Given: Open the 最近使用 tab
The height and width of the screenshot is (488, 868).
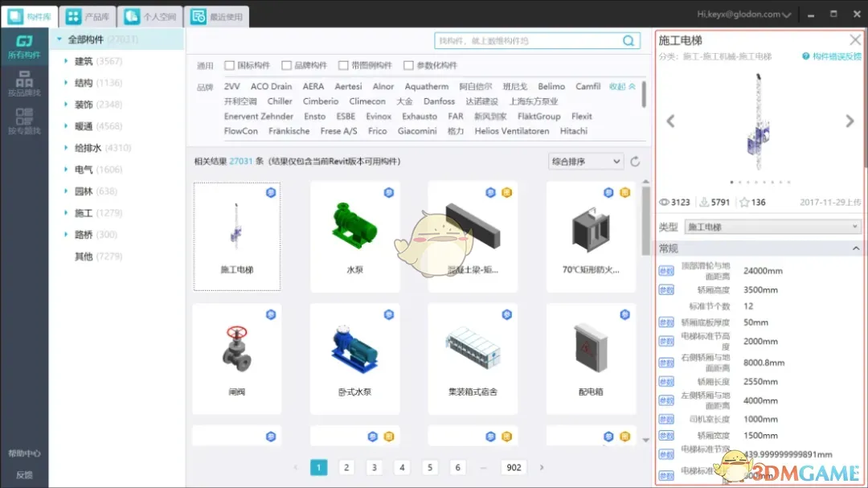Looking at the screenshot, I should coord(216,16).
